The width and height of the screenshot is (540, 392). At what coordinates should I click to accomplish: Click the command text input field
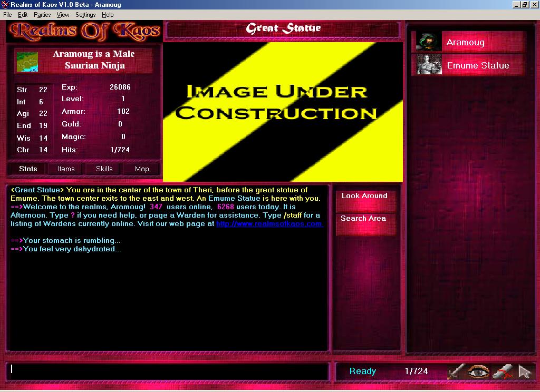(x=168, y=371)
